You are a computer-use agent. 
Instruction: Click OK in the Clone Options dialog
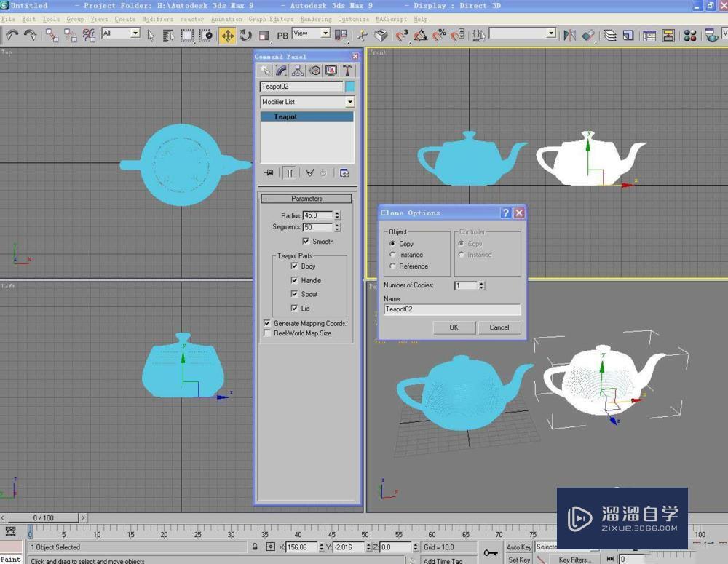[454, 327]
